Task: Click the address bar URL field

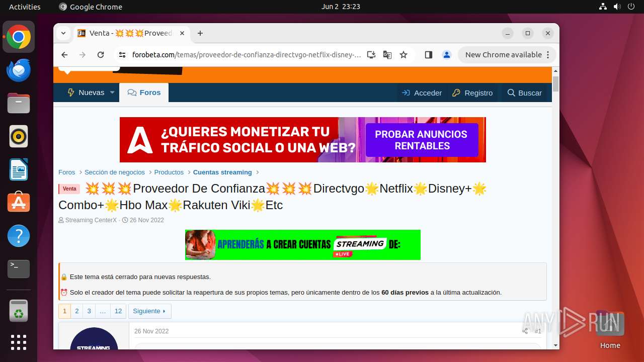Action: pyautogui.click(x=247, y=55)
